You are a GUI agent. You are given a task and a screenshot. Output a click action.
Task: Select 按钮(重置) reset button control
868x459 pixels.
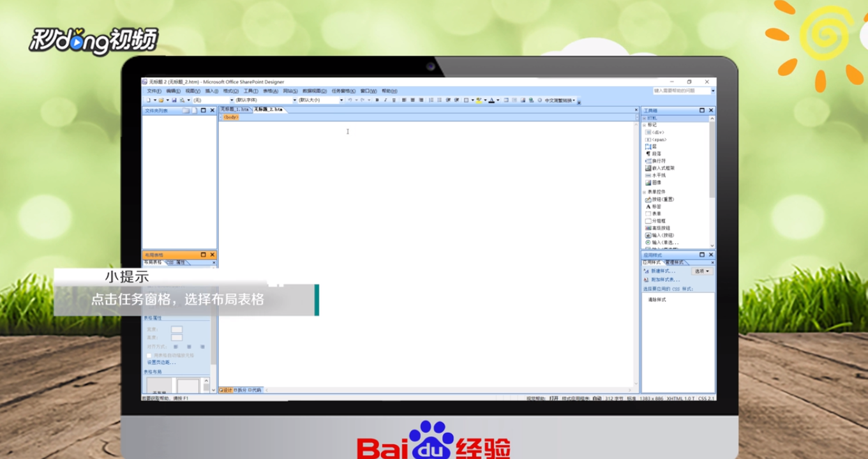pyautogui.click(x=659, y=199)
